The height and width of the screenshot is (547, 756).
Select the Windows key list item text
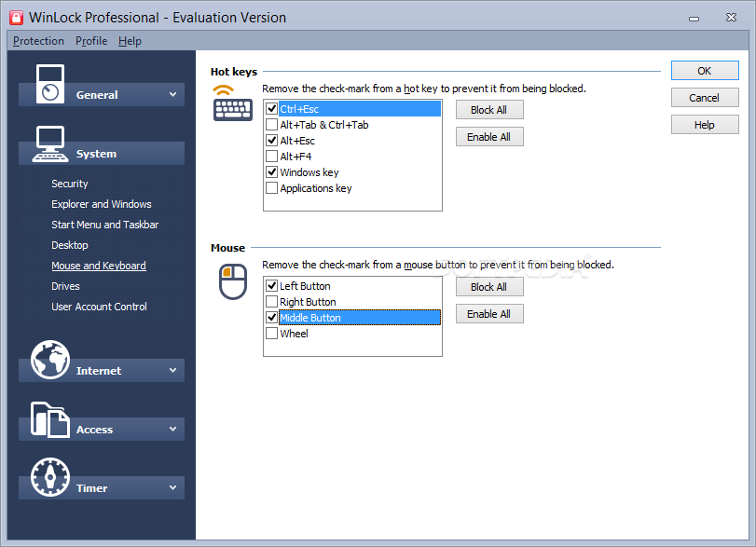[309, 172]
